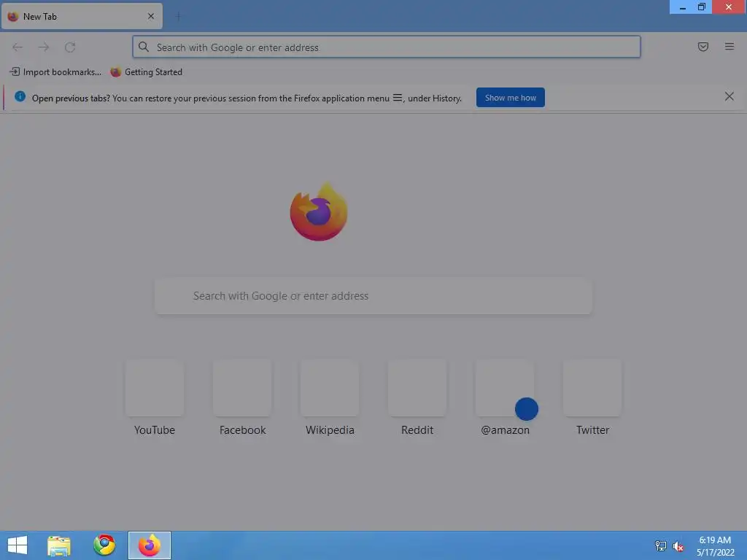This screenshot has width=747, height=560.
Task: Click the Show me how button
Action: [510, 98]
